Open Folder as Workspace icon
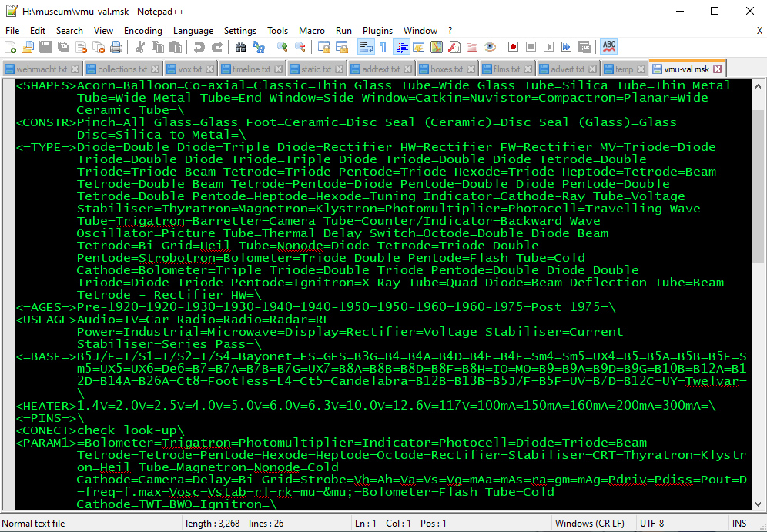Viewport: 767px width, 532px height. coord(471,47)
